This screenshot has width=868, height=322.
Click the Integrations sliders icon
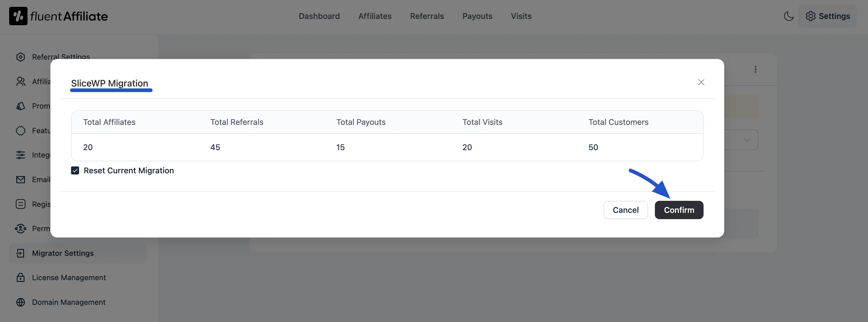21,155
